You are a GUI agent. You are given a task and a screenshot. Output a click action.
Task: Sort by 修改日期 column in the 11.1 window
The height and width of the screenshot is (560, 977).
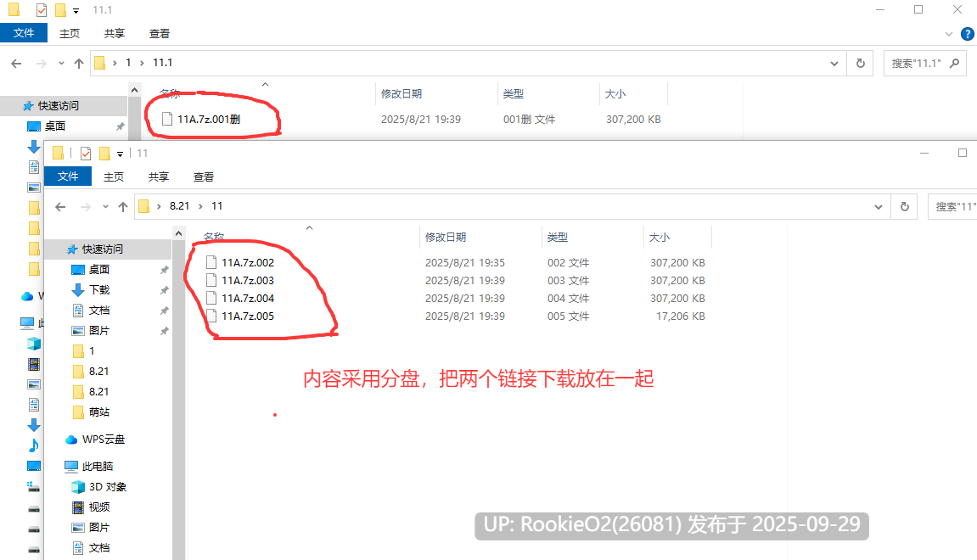401,94
